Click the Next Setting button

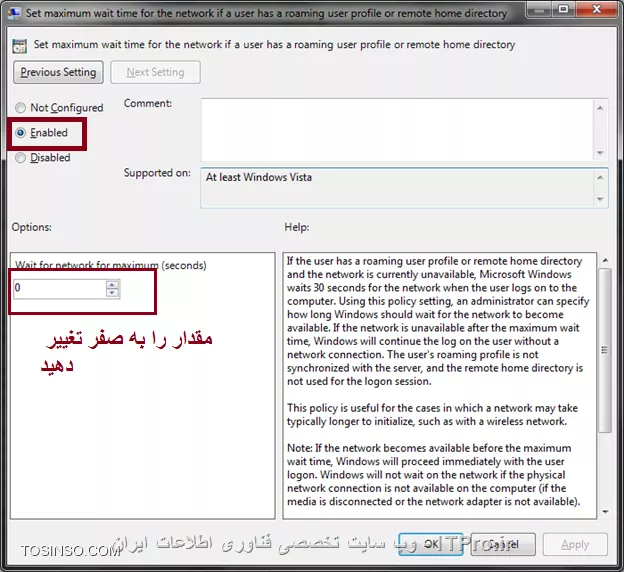(x=155, y=72)
